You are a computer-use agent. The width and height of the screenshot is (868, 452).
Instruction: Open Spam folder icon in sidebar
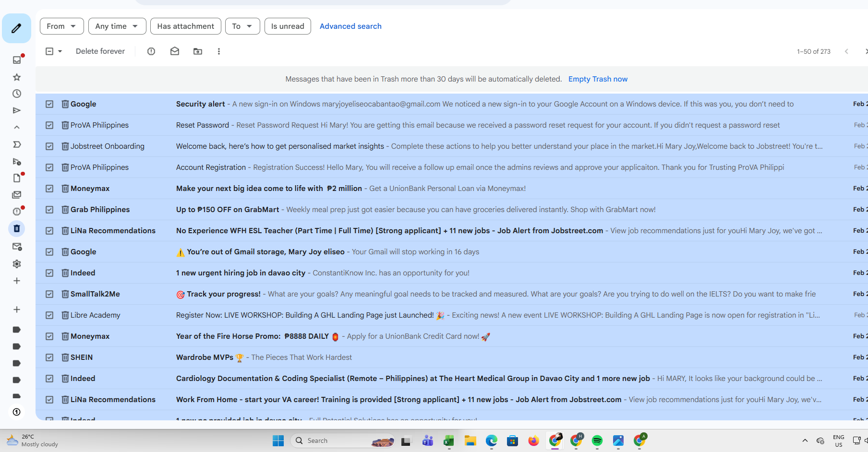click(17, 212)
